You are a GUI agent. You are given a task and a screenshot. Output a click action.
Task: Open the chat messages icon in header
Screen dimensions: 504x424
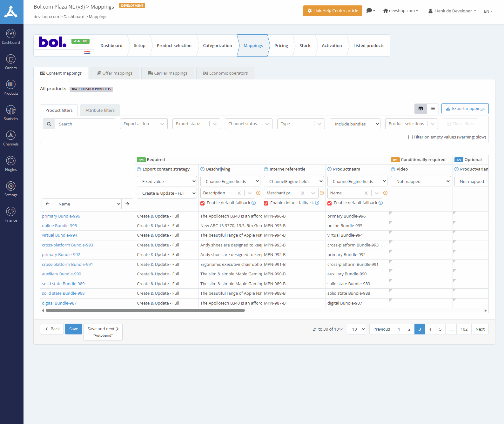370,10
